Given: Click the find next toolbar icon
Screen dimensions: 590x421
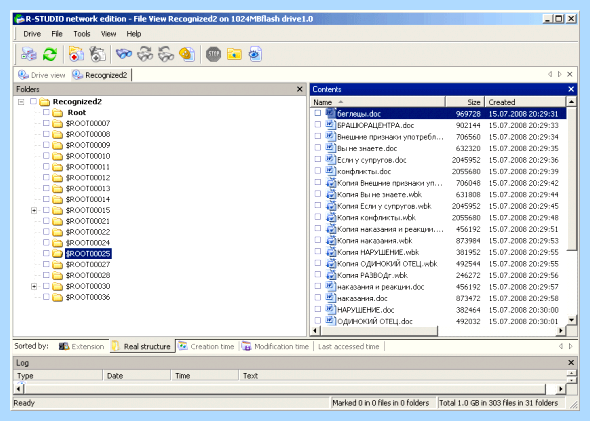Looking at the screenshot, I should [145, 54].
